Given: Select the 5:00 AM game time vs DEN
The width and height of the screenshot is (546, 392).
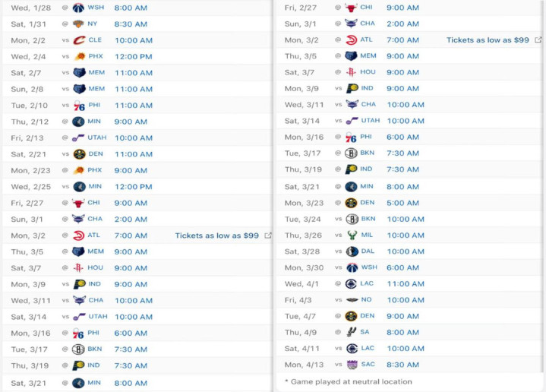Looking at the screenshot, I should click(x=402, y=203).
